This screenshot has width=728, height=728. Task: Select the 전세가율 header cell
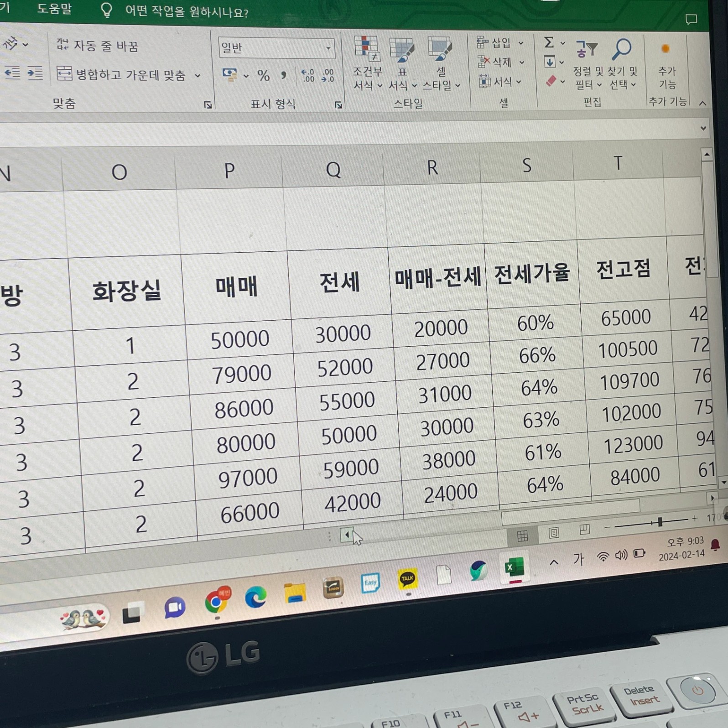pyautogui.click(x=532, y=274)
